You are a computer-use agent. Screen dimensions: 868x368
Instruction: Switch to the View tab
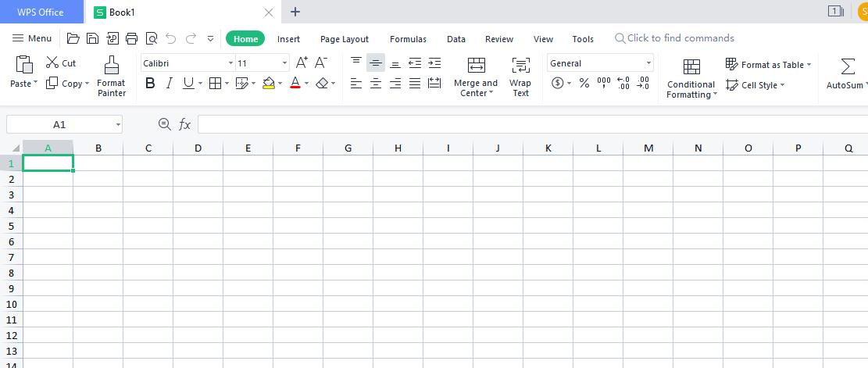click(543, 39)
